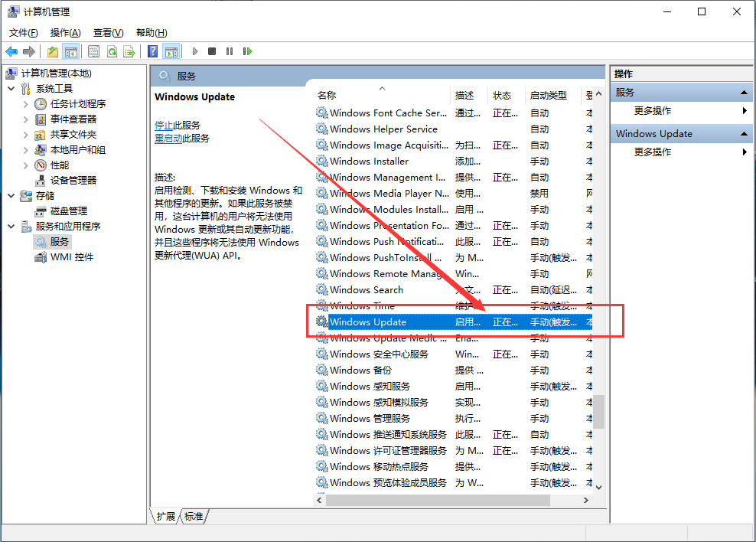
Task: Select Windows 安全中心服务 row
Action: coord(454,354)
